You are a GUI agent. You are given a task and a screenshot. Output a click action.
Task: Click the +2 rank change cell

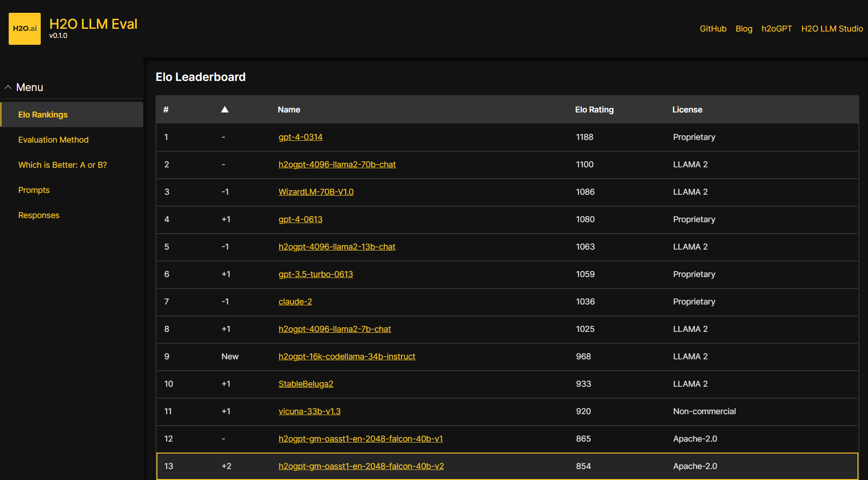(x=226, y=466)
